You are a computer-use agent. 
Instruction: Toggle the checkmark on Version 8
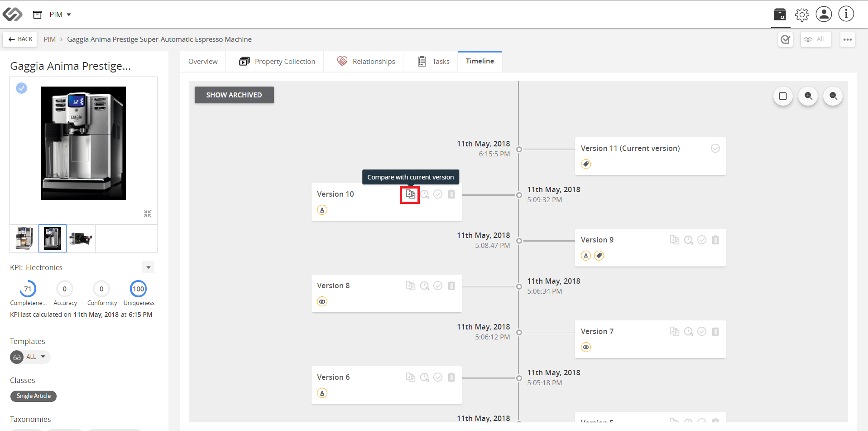438,286
